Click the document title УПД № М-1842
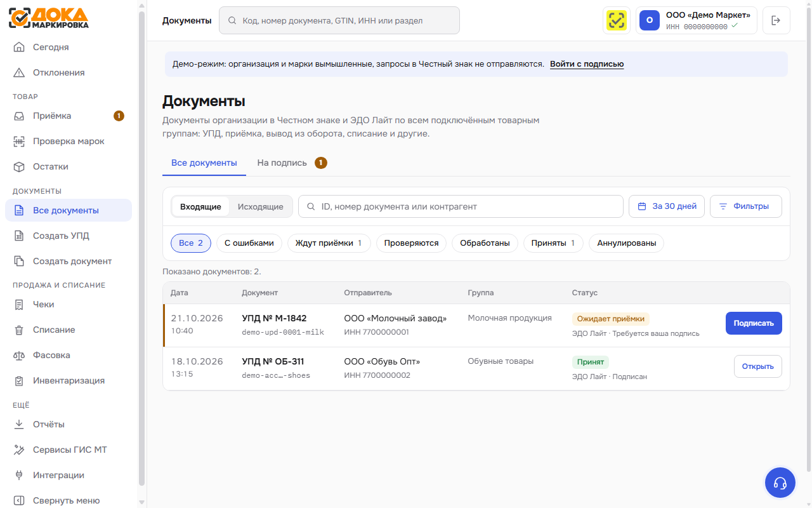This screenshot has width=812, height=508. coord(274,318)
